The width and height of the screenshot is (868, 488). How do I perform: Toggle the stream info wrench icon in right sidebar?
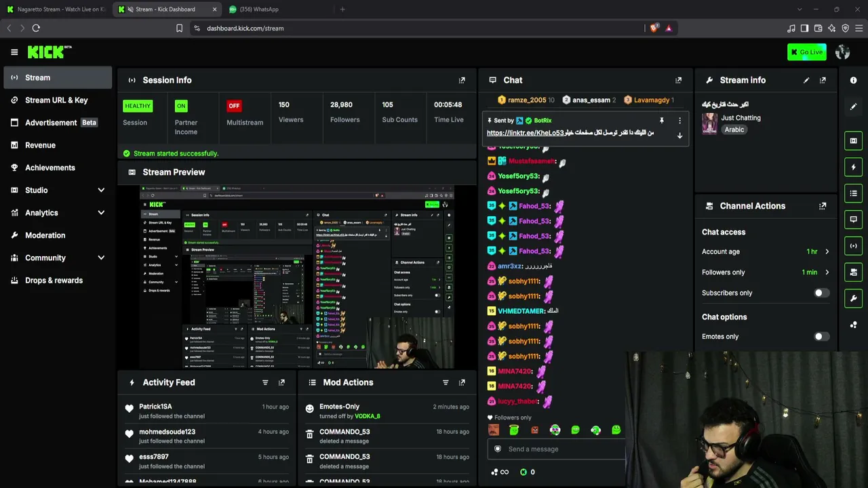click(853, 298)
